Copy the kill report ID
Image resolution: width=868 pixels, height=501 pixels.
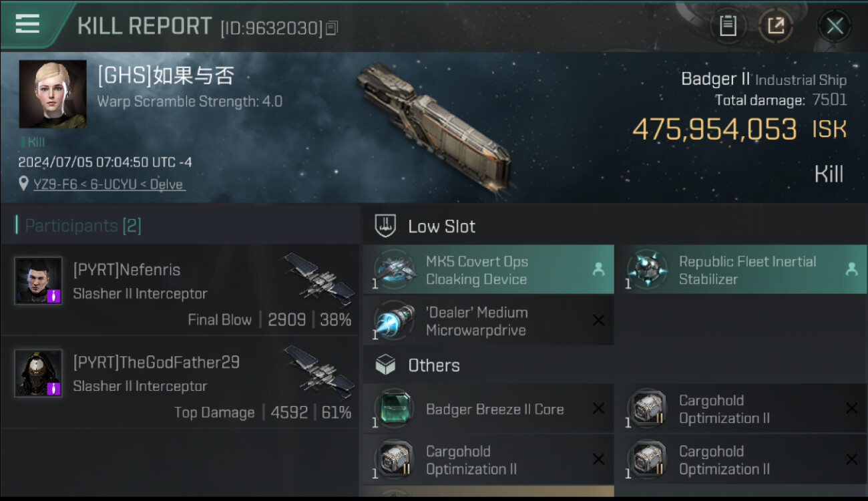[332, 28]
